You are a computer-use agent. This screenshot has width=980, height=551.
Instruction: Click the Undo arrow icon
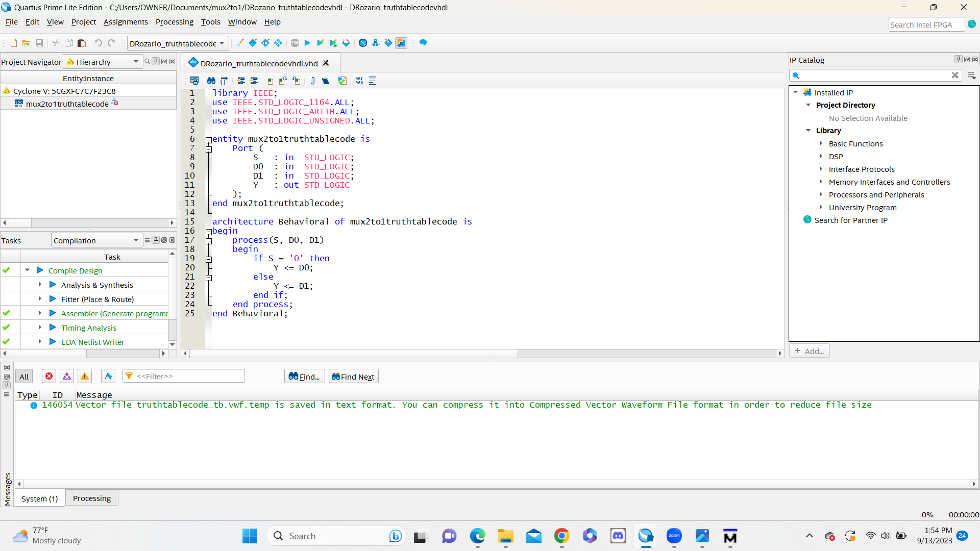99,43
